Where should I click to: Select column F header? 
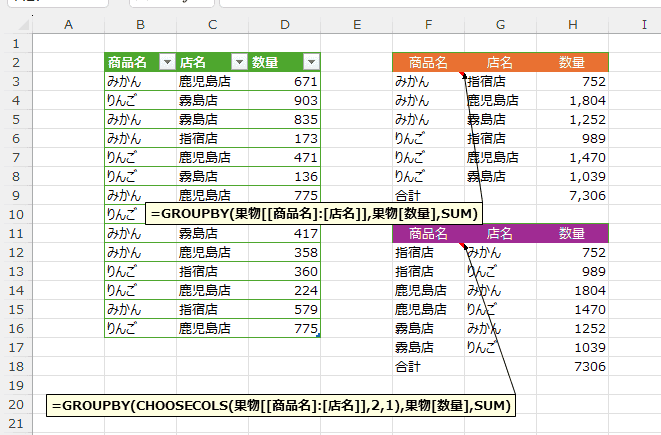point(428,25)
